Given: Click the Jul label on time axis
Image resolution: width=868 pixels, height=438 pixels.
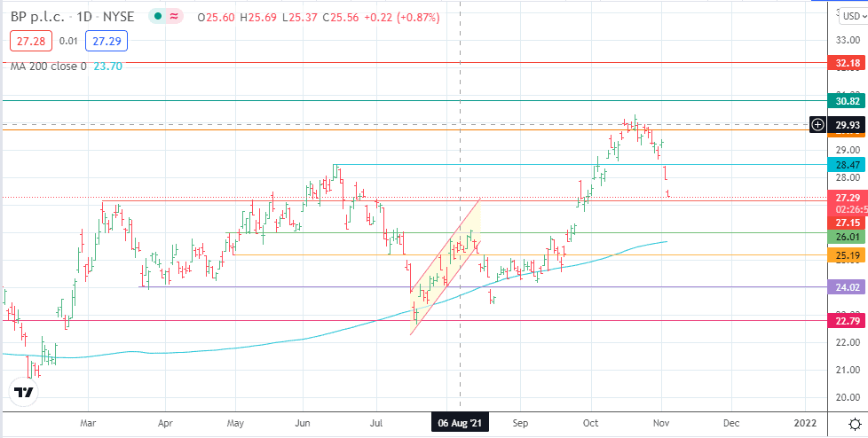Looking at the screenshot, I should pyautogui.click(x=377, y=424).
